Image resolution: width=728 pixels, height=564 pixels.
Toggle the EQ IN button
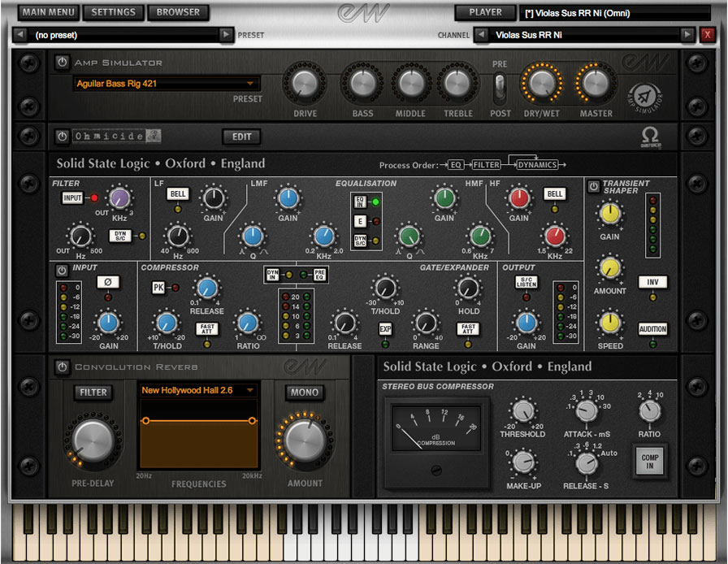click(360, 202)
